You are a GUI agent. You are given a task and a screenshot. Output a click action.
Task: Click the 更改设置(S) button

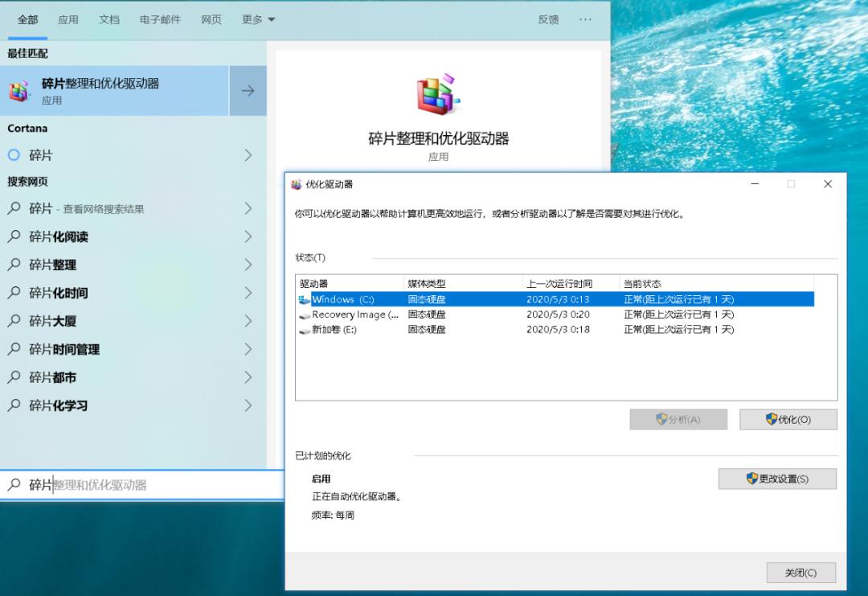[776, 479]
